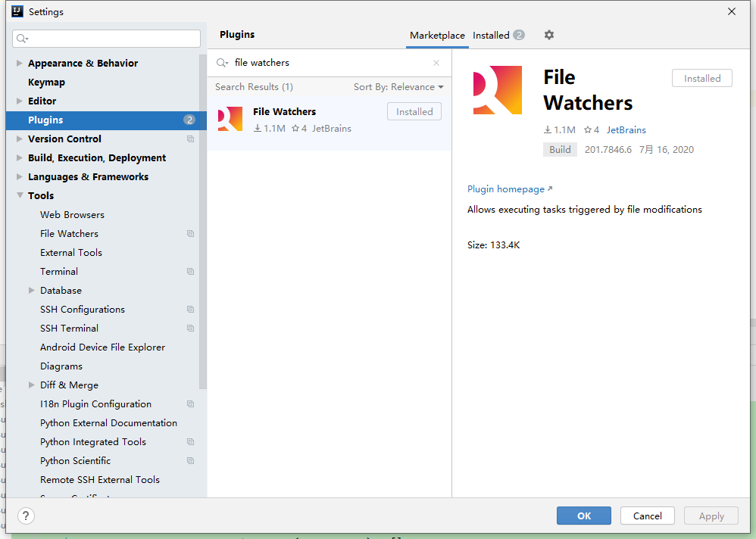The width and height of the screenshot is (756, 539).
Task: Click the Build label in plugin details
Action: tap(560, 149)
